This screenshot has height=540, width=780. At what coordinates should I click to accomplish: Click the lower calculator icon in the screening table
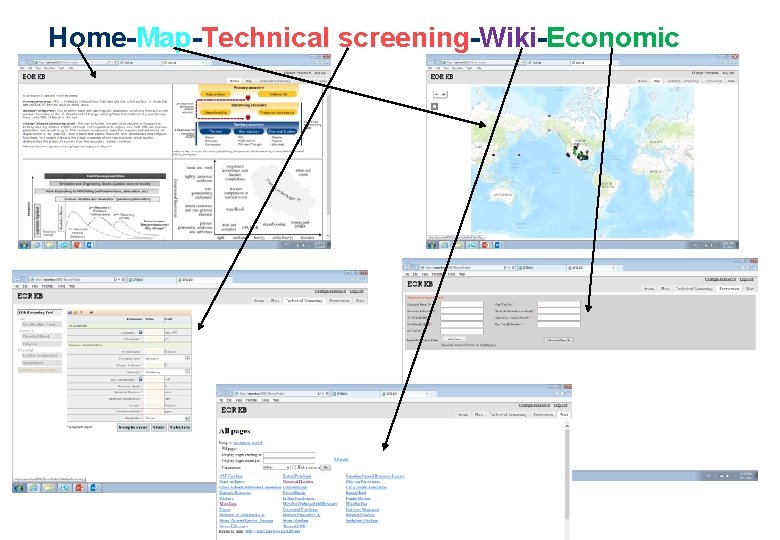pos(141,379)
